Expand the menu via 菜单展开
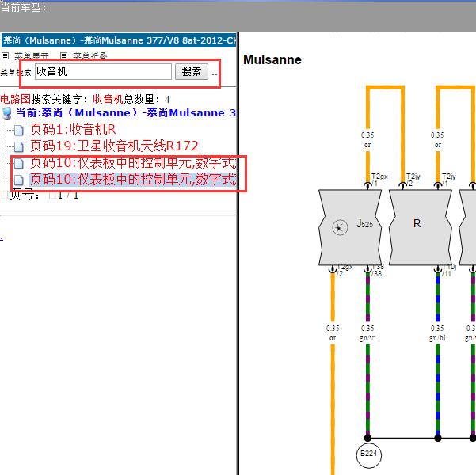Screen dimensions: 476x475 [32, 56]
